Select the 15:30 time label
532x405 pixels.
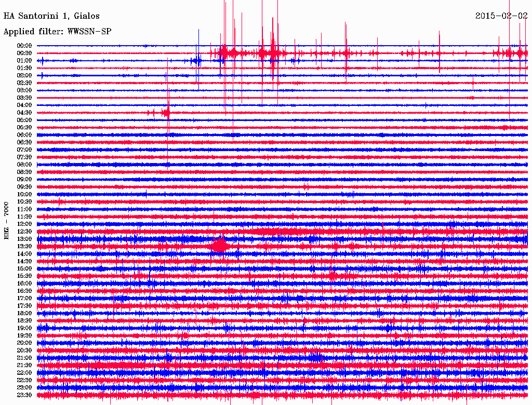pos(24,276)
